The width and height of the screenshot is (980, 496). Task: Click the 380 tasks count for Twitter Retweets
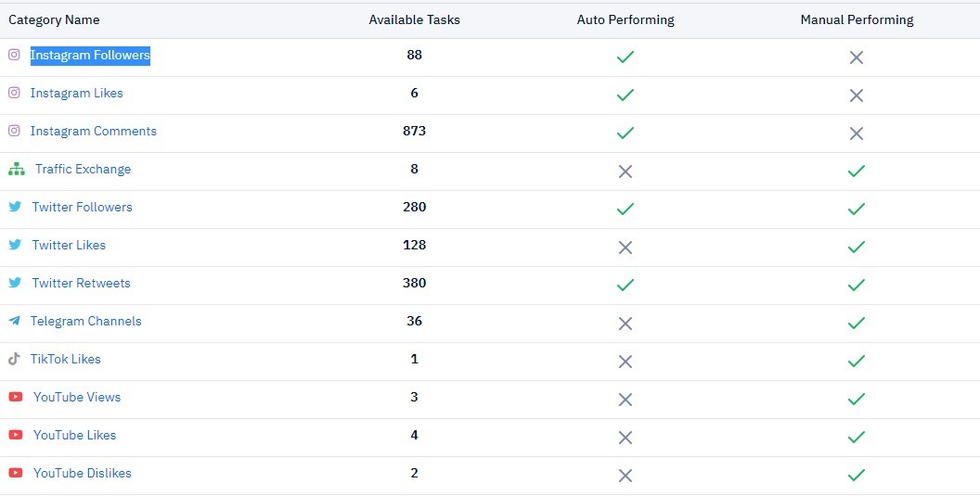(415, 283)
